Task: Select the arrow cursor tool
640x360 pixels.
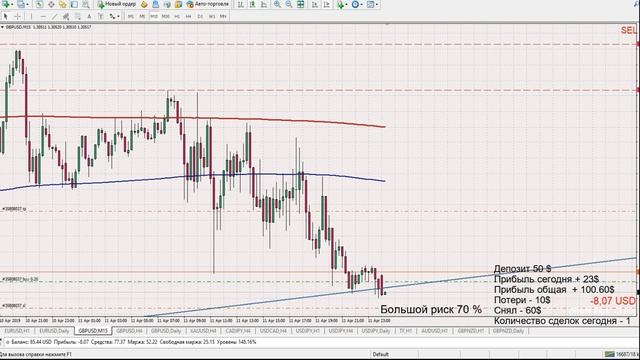Action: (5, 16)
